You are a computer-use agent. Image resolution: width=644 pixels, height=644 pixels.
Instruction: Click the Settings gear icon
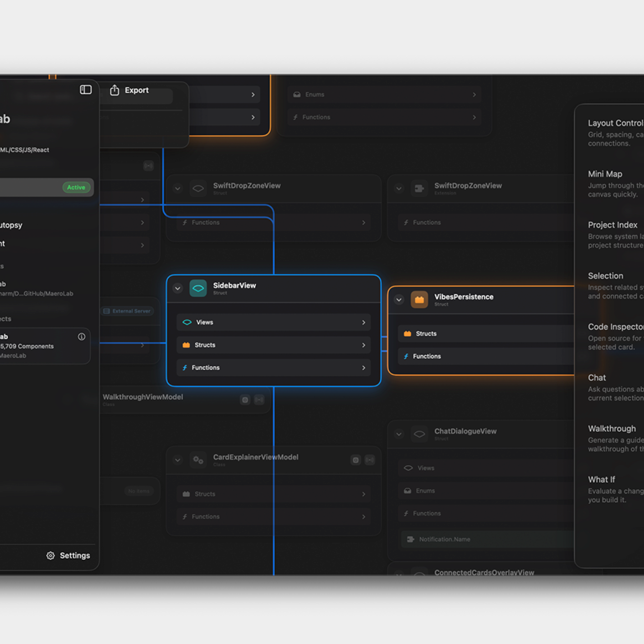pos(51,556)
